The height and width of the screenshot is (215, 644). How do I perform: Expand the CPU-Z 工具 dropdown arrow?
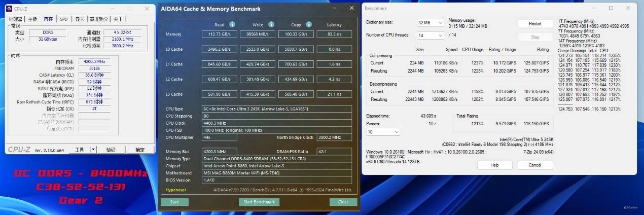click(93, 150)
